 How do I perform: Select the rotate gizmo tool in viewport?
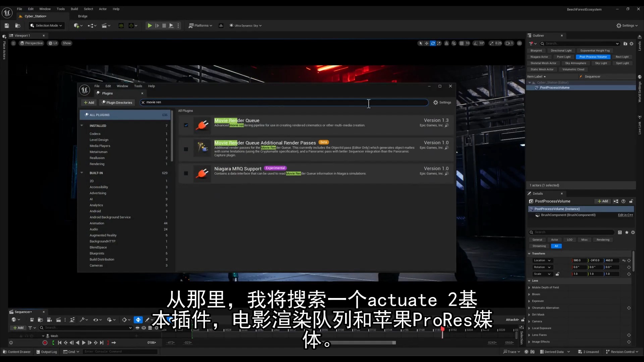click(x=433, y=43)
